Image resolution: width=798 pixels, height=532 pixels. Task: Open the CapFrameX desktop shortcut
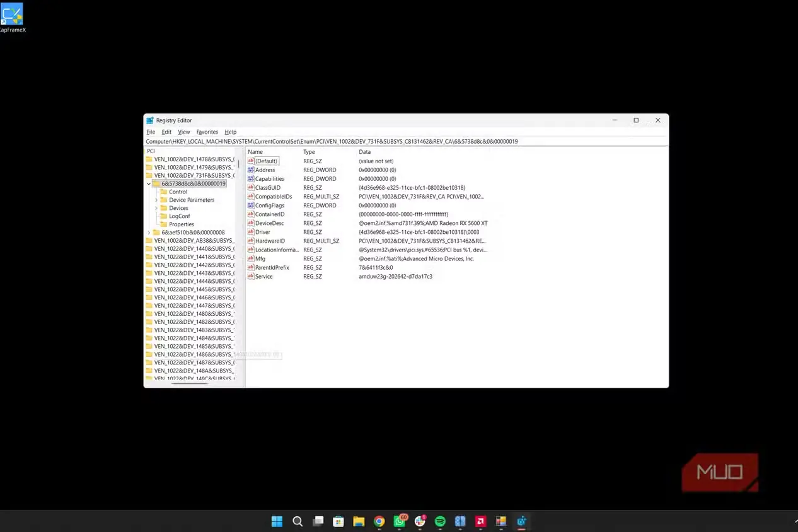coord(12,18)
